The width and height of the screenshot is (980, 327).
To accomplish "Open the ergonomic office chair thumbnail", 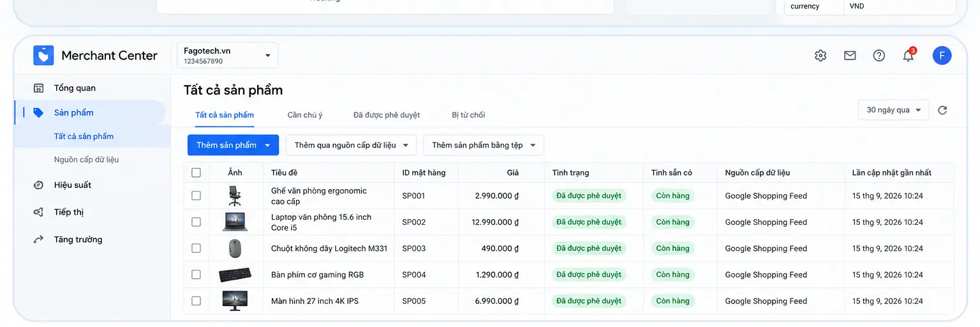I will [235, 195].
